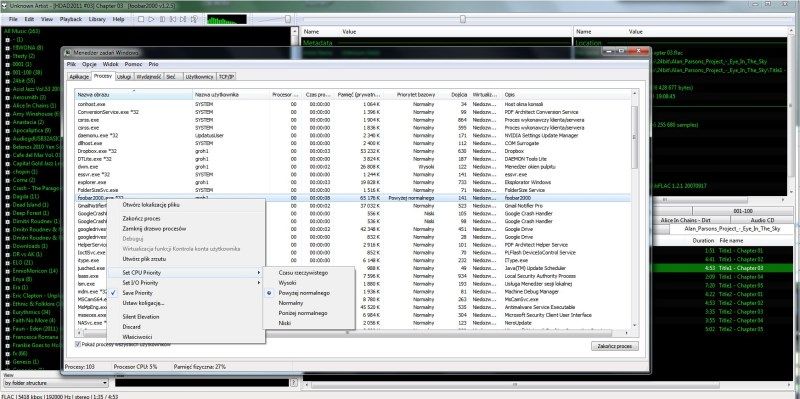The height and width of the screenshot is (399, 800).
Task: Expand the Set CPU Priority submenu
Action: (x=186, y=273)
